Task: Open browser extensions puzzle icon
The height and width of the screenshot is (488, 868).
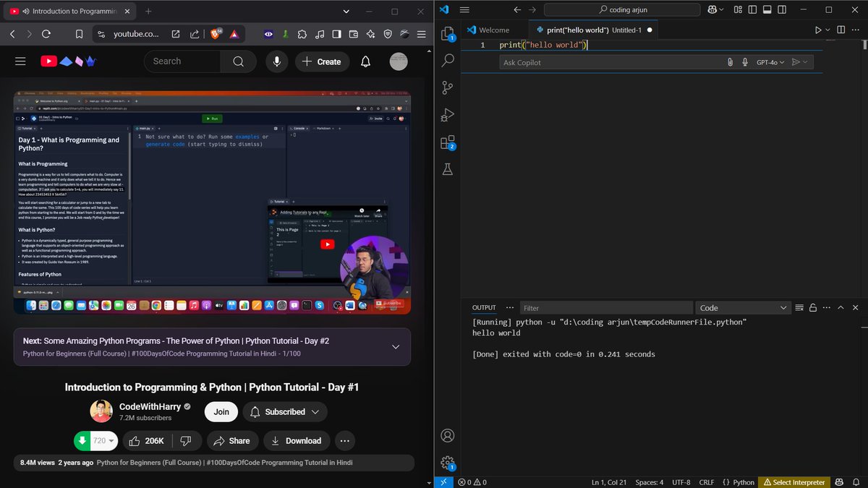Action: coord(302,34)
